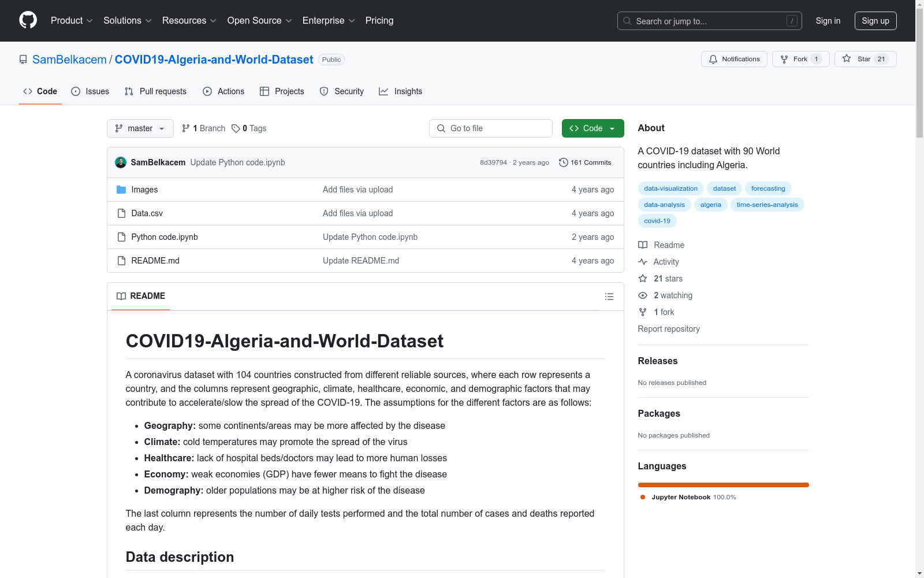Open the Python code.ipynb file

[x=165, y=237]
